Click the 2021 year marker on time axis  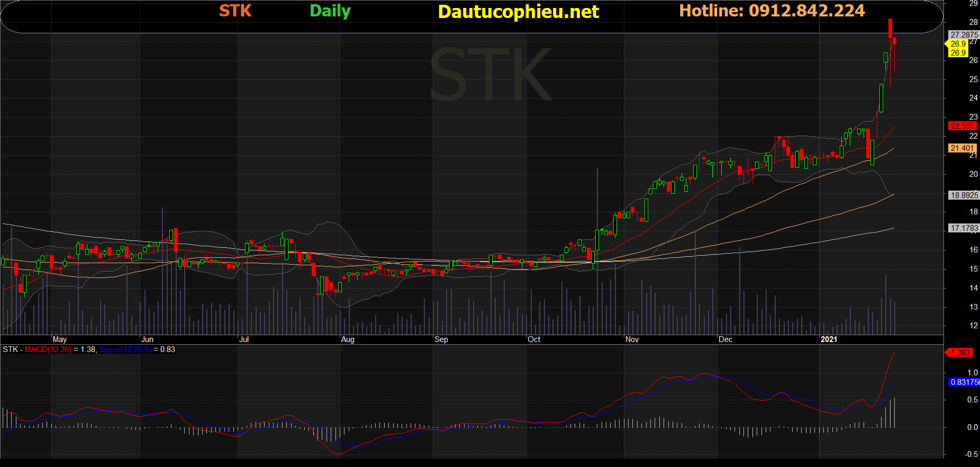point(829,339)
